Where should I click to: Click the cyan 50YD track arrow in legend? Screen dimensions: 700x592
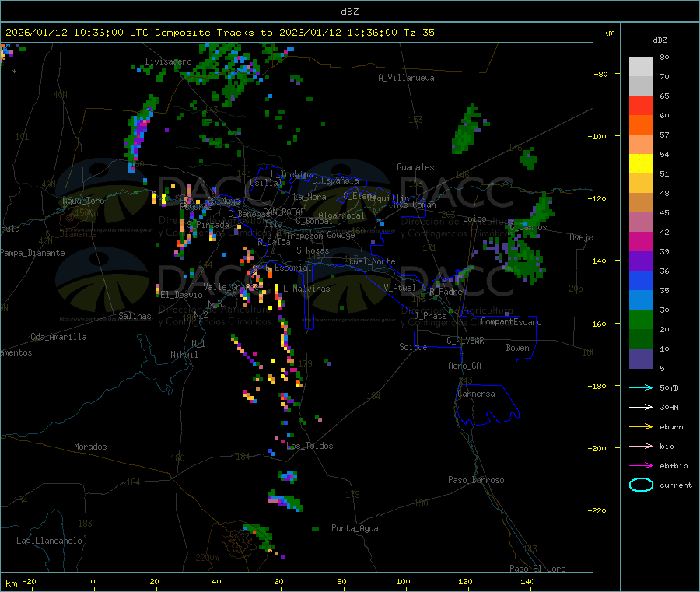click(641, 387)
